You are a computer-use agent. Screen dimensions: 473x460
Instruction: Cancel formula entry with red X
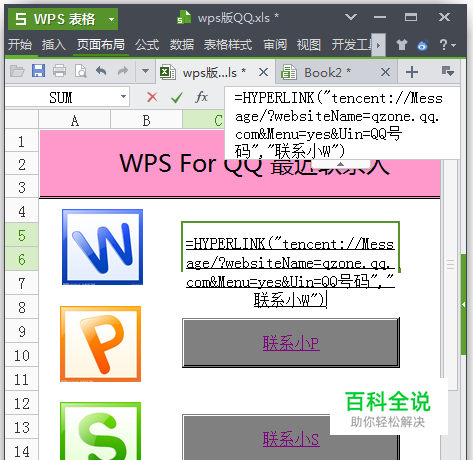click(x=152, y=97)
